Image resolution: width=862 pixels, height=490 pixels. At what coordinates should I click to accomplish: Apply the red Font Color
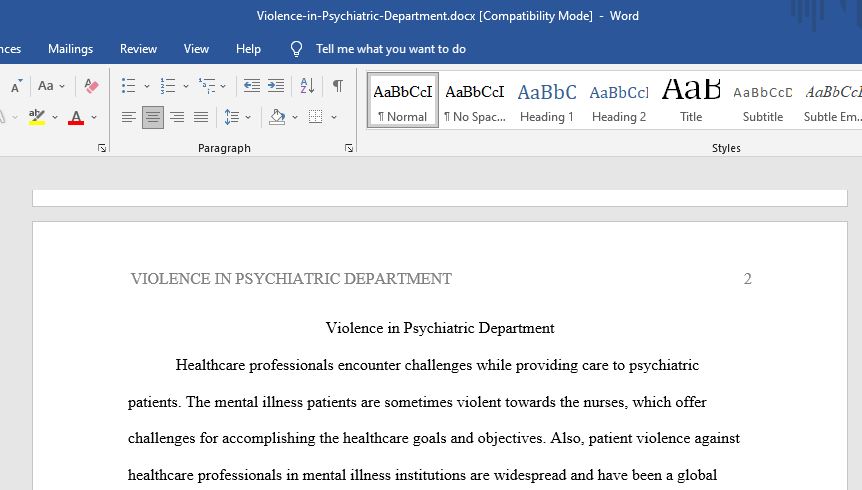pyautogui.click(x=76, y=117)
